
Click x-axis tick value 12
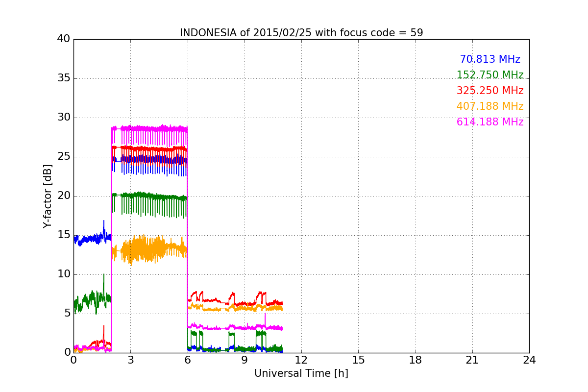[301, 360]
